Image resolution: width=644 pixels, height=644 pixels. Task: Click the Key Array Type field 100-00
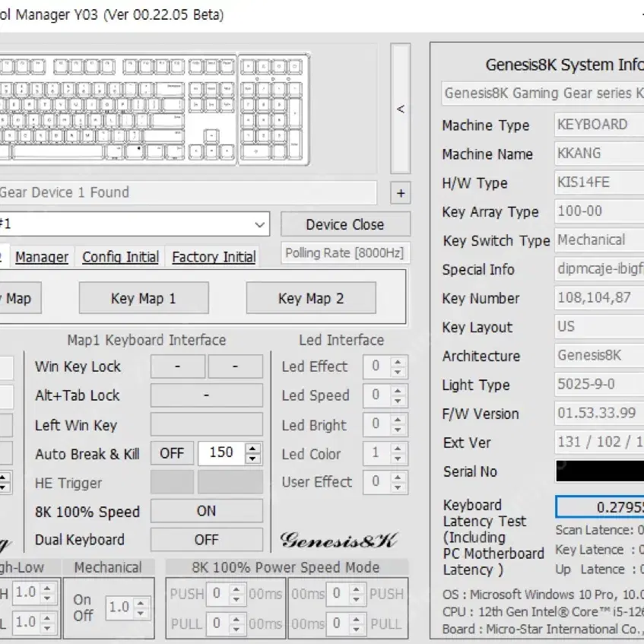point(599,211)
